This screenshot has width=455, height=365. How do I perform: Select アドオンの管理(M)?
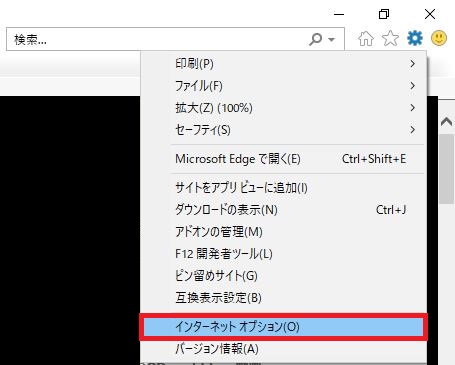point(283,232)
